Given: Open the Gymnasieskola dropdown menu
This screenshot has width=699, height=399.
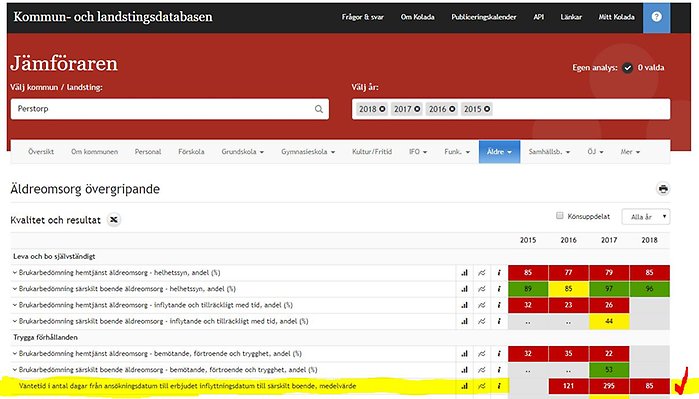Looking at the screenshot, I should [x=308, y=152].
